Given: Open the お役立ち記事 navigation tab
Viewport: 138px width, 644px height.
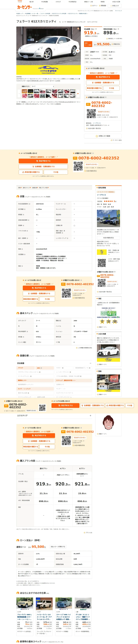Looking at the screenshot, I should click(116, 2).
